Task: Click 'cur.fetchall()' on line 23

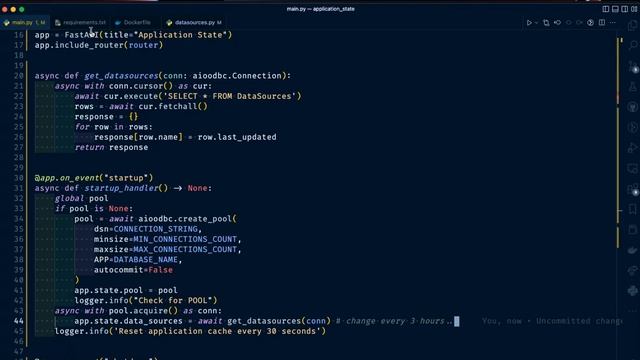Action: 173,107
